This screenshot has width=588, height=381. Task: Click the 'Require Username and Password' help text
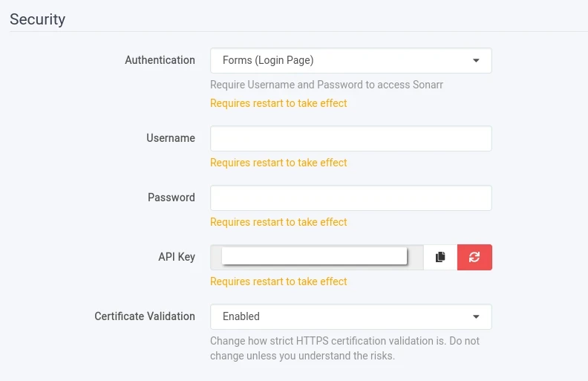(327, 85)
